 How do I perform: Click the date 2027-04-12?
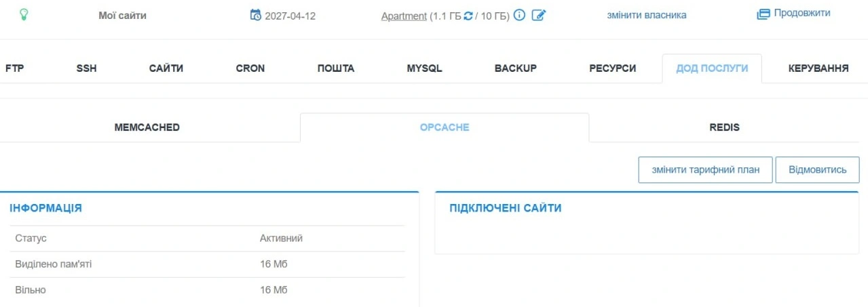tap(290, 16)
